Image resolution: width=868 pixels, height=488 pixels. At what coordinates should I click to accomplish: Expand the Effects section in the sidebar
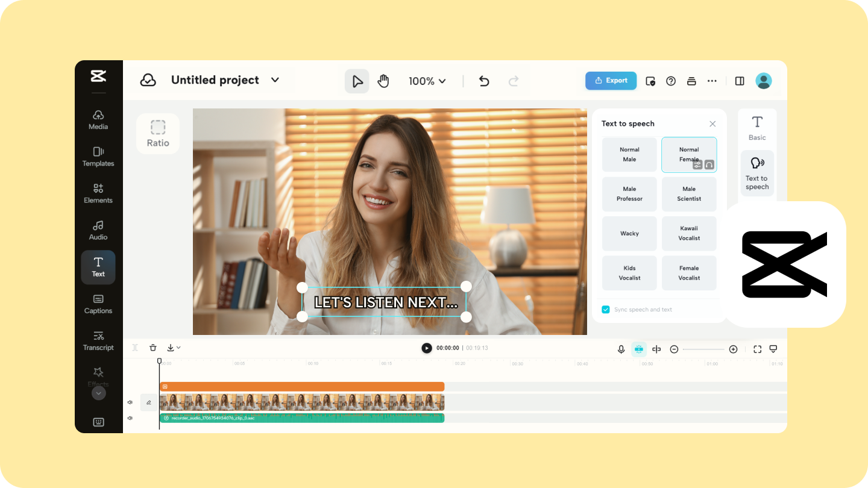click(98, 393)
